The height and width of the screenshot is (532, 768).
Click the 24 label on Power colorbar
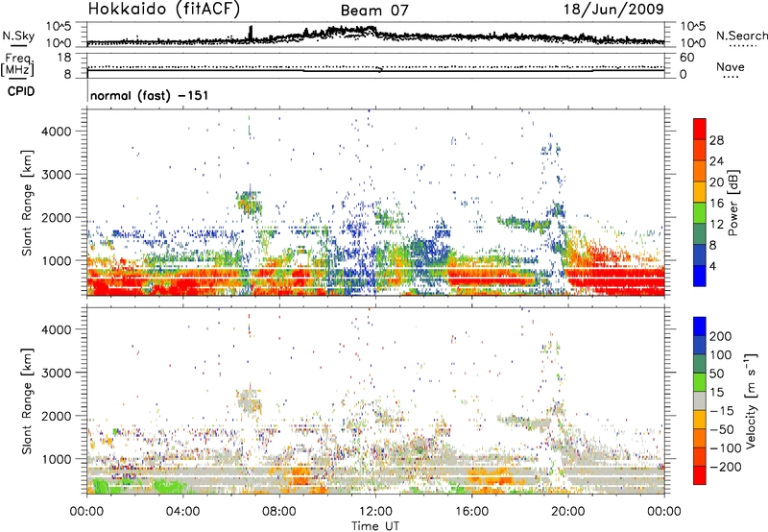(x=716, y=161)
